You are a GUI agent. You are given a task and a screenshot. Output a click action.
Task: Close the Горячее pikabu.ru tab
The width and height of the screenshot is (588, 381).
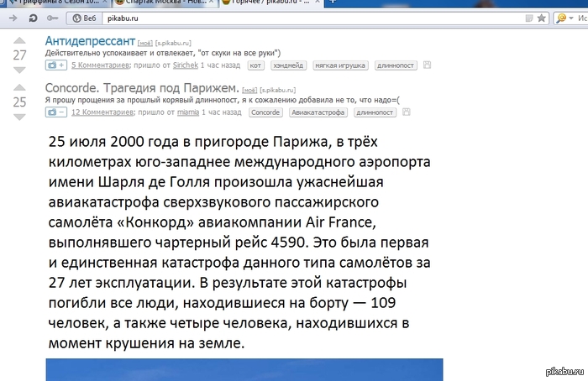point(318,2)
